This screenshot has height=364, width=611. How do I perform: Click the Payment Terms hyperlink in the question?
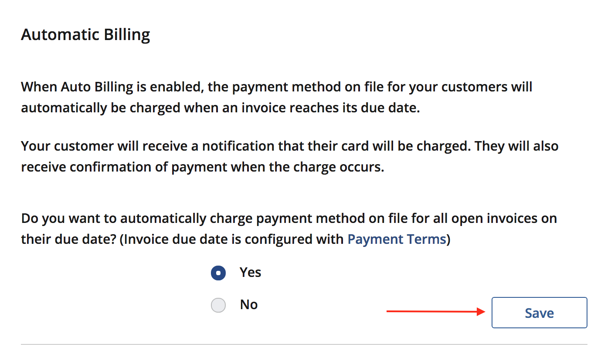click(x=396, y=239)
